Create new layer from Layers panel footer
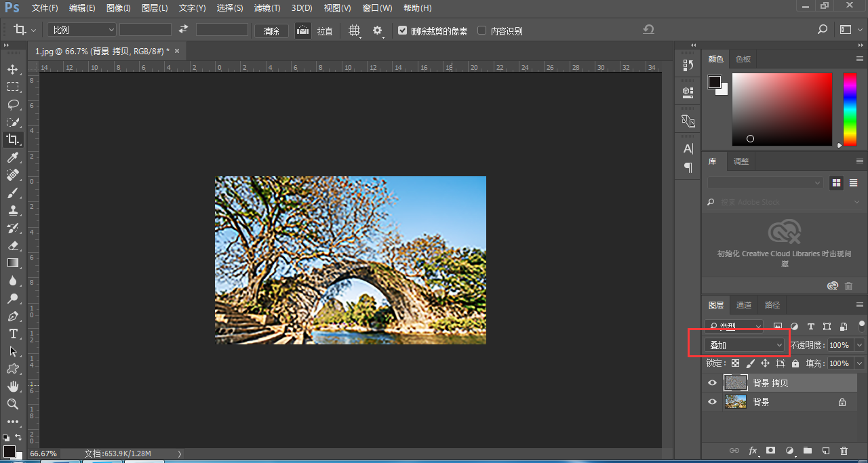This screenshot has height=463, width=868. tap(825, 450)
